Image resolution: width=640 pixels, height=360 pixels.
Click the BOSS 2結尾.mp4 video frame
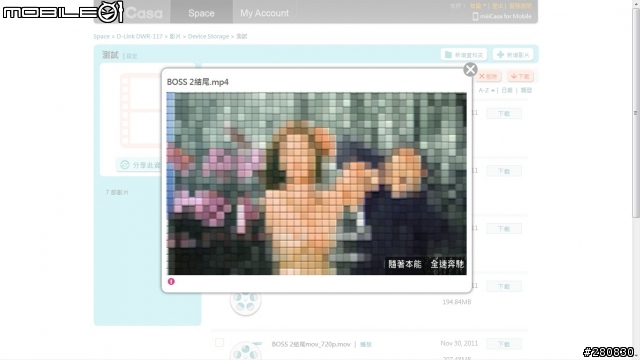click(x=316, y=183)
